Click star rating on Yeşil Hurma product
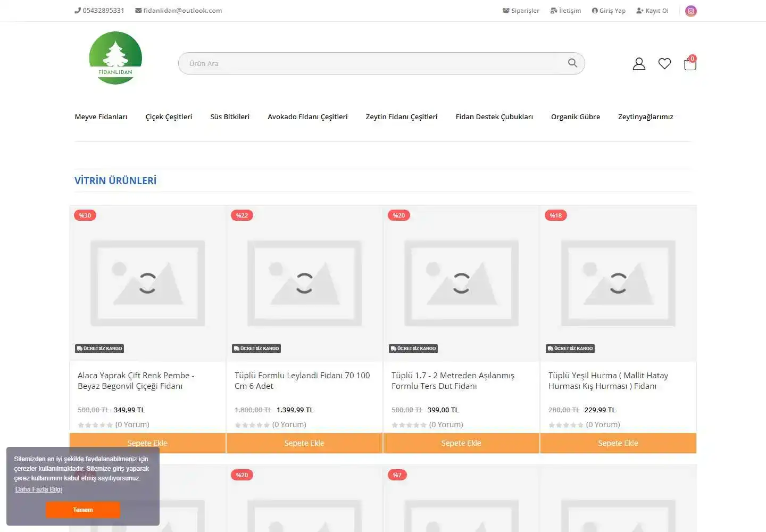The width and height of the screenshot is (766, 532). click(566, 425)
